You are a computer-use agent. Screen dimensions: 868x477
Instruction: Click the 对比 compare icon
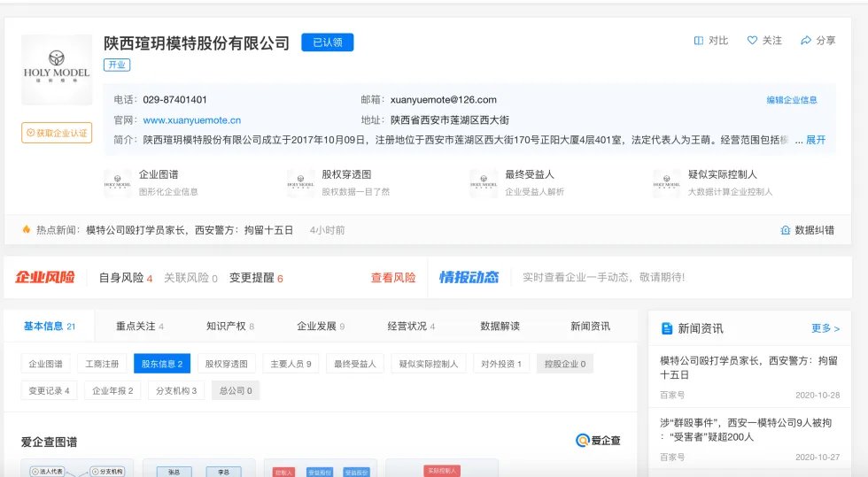pyautogui.click(x=699, y=41)
